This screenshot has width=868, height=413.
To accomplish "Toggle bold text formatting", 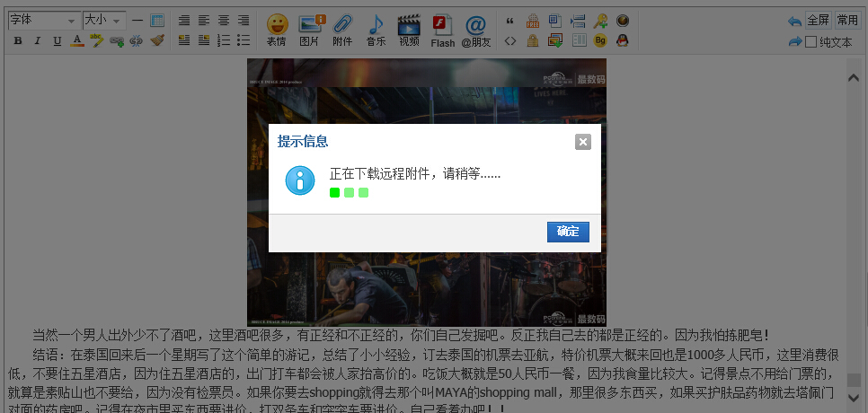I will pos(18,40).
